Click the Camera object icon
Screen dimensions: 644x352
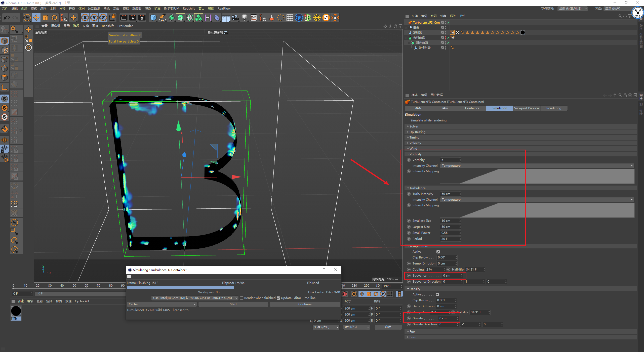click(235, 18)
